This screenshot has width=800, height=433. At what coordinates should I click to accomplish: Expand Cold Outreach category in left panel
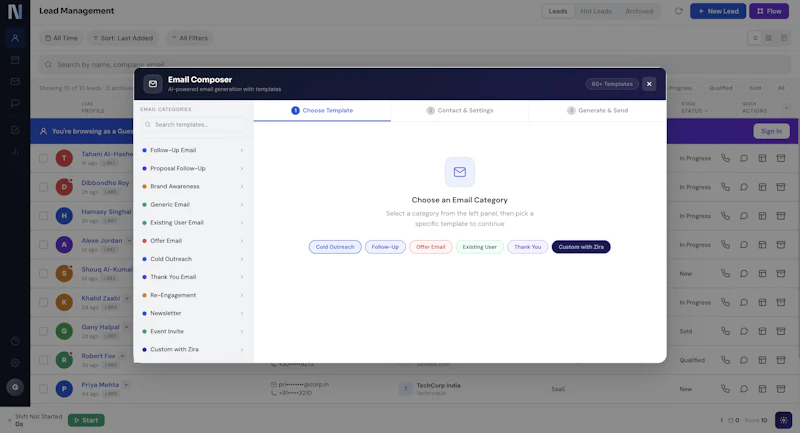193,259
